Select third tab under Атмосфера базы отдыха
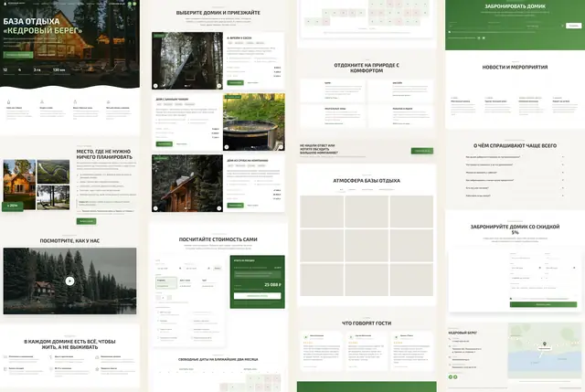This screenshot has height=392, width=585. tap(367, 189)
